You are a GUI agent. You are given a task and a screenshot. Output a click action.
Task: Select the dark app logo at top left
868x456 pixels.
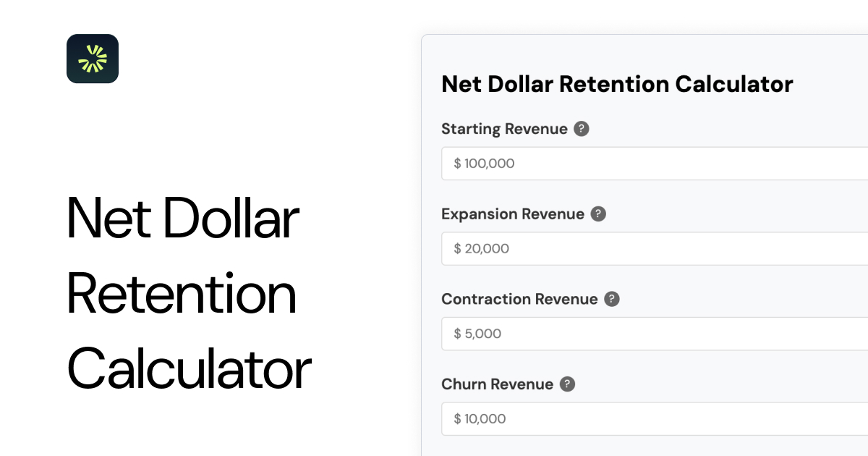tap(93, 59)
